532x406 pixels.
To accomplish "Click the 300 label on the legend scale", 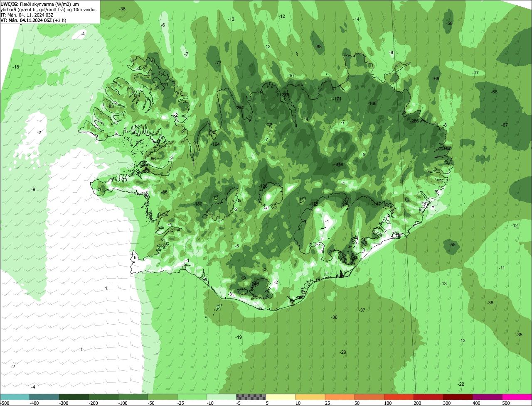I will 447,403.
